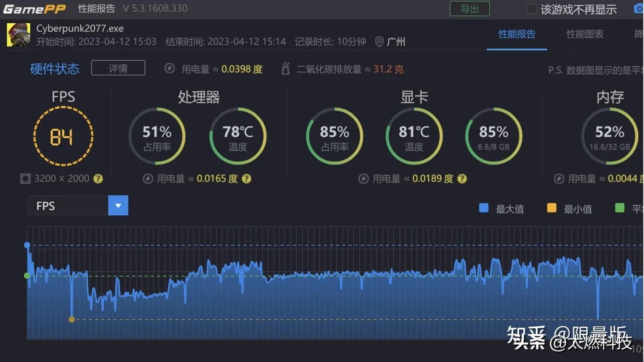Click the location pin icon beside 广州
The width and height of the screenshot is (644, 362).
click(x=379, y=42)
